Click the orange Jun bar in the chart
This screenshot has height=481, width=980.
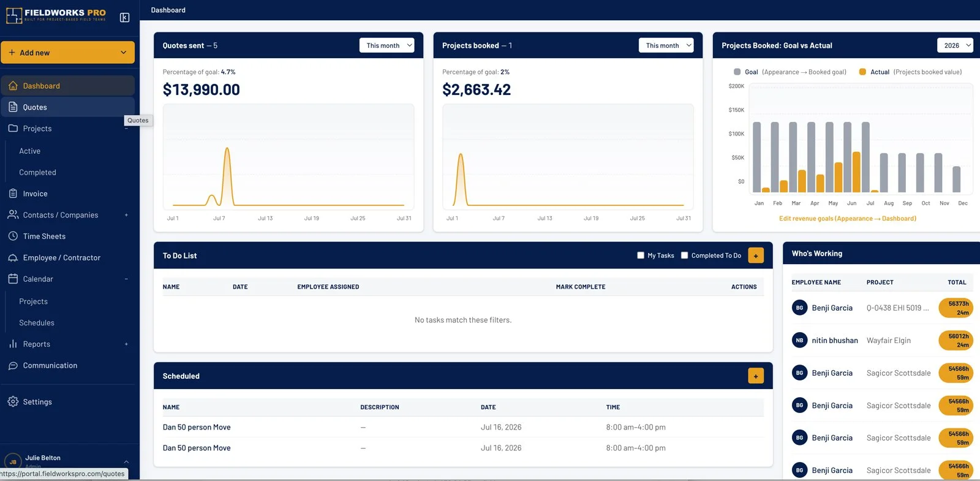click(856, 172)
